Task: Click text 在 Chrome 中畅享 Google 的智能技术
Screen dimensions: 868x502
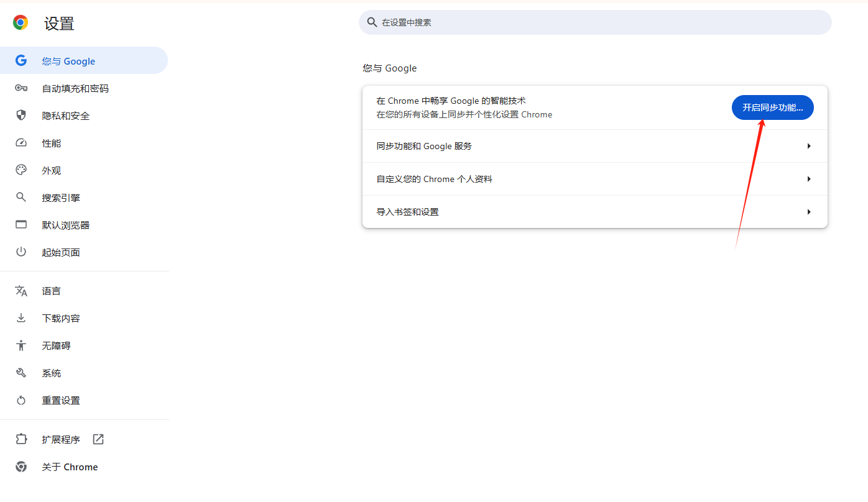Action: [x=451, y=101]
